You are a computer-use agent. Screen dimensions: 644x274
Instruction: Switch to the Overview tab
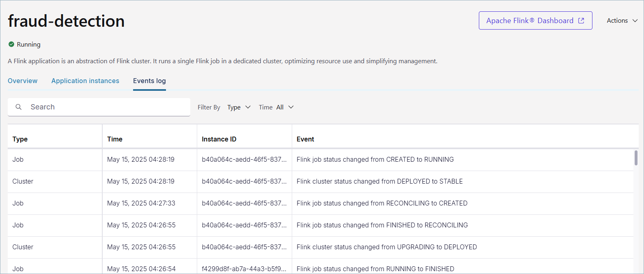[x=23, y=81]
